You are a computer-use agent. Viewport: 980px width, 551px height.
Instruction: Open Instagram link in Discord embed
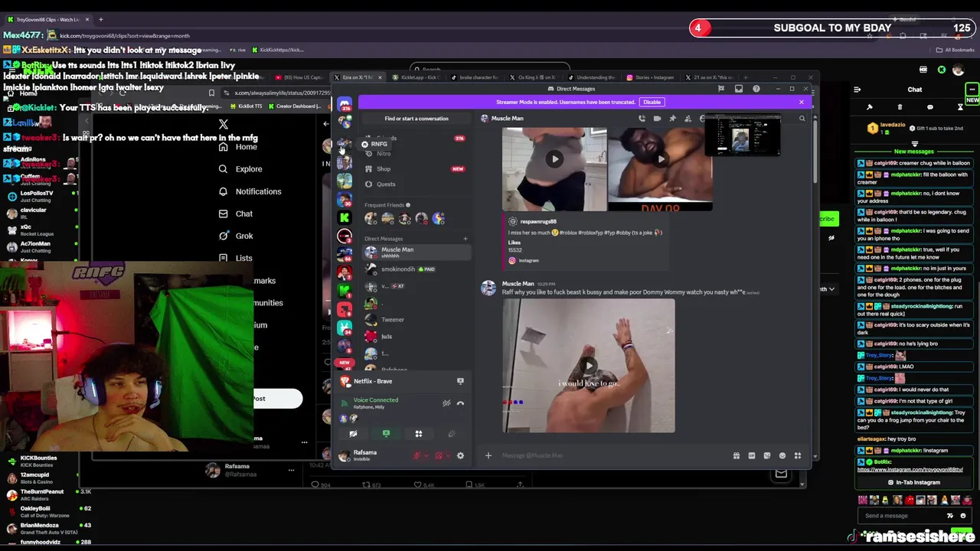528,261
